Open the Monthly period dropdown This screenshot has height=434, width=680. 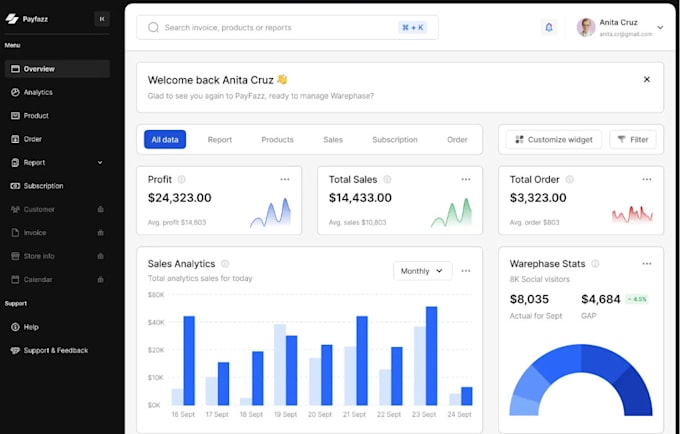click(x=422, y=271)
